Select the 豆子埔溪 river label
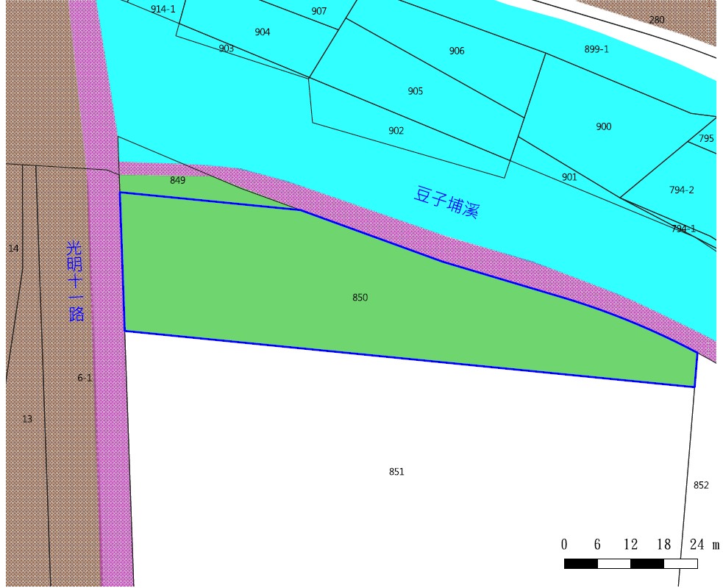The height and width of the screenshot is (588, 723). pyautogui.click(x=446, y=202)
